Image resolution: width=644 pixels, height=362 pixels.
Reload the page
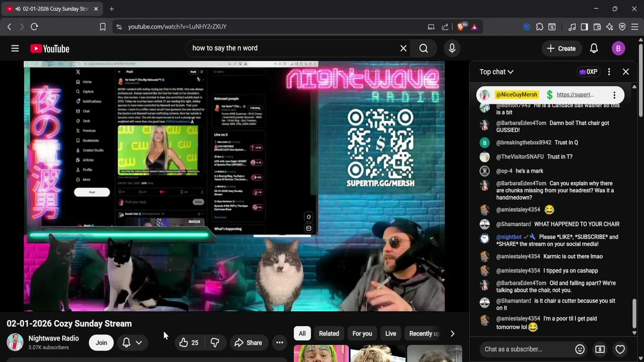click(x=34, y=27)
